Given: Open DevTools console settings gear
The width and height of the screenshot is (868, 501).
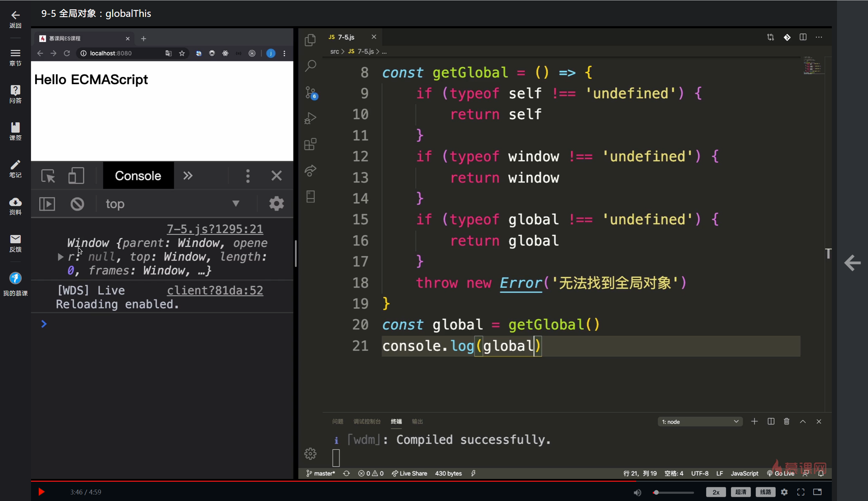Looking at the screenshot, I should click(x=276, y=204).
